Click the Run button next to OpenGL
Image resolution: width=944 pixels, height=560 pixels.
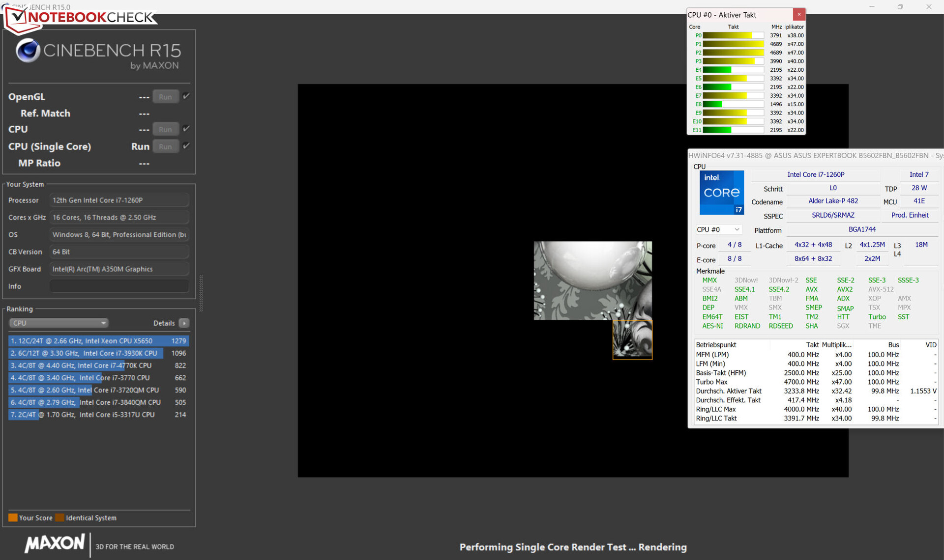point(165,97)
